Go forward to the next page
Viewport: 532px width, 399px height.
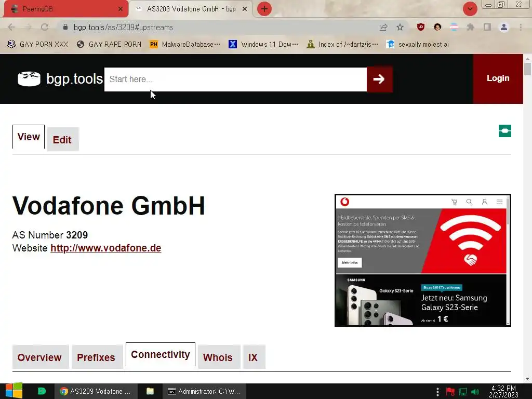coord(28,27)
